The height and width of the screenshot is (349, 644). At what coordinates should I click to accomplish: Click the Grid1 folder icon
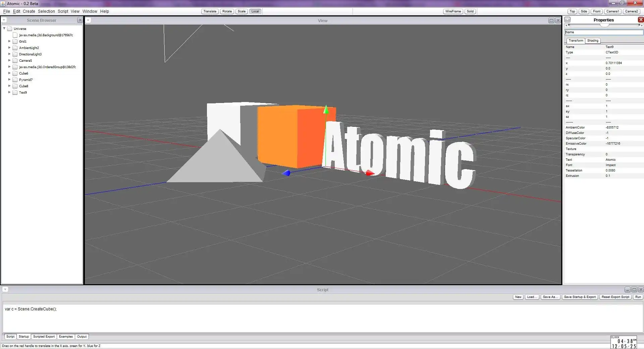pos(15,41)
